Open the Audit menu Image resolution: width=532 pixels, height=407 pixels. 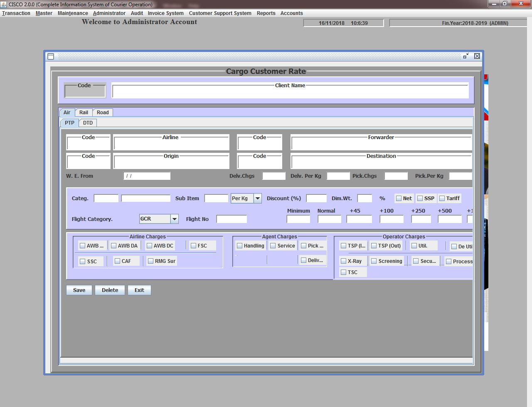137,13
